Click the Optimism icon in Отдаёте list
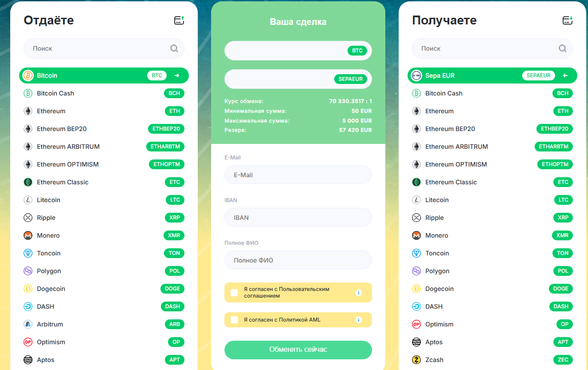This screenshot has width=588, height=370. (28, 342)
